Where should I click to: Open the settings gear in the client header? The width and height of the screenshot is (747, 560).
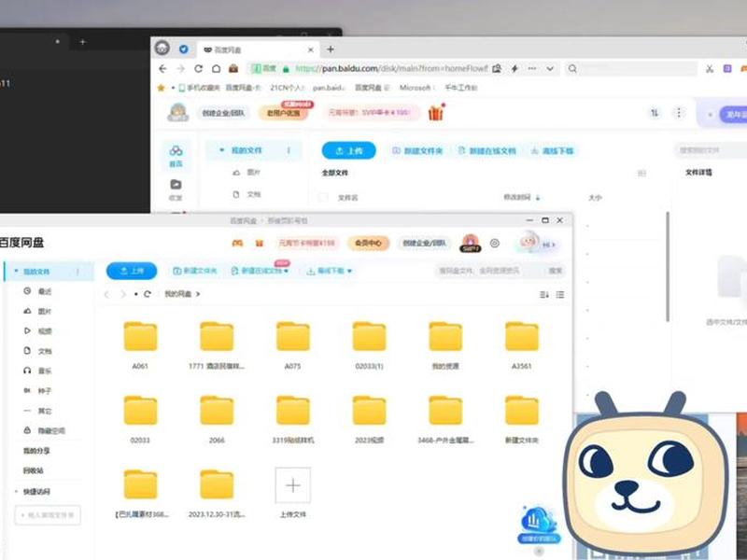coord(495,244)
